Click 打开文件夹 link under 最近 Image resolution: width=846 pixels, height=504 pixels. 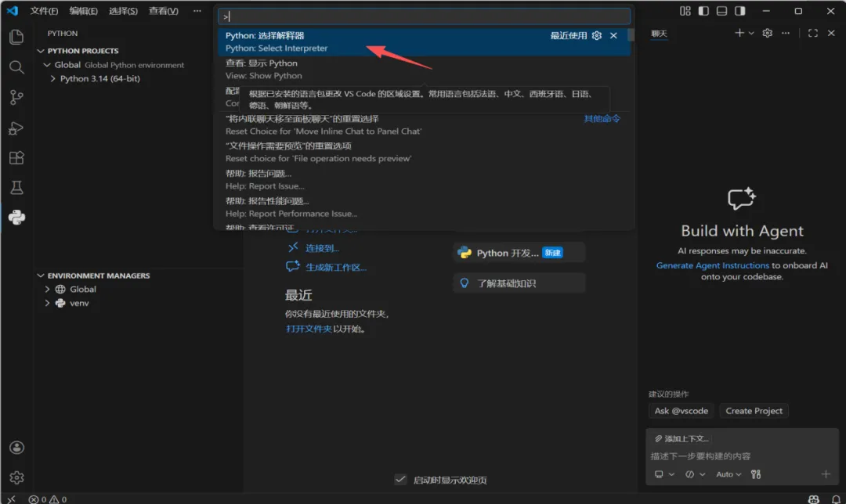[309, 329]
